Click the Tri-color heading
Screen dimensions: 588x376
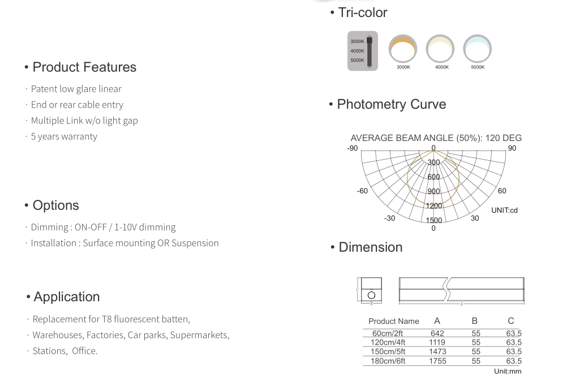[363, 12]
